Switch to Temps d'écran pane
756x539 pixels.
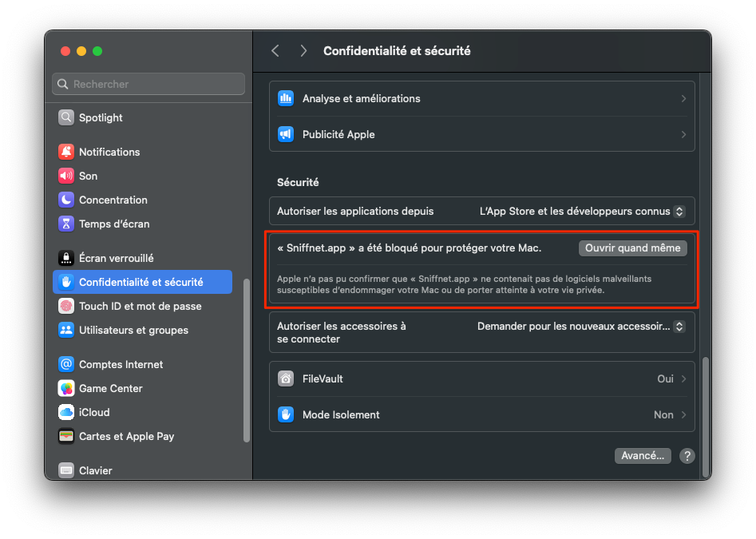(142, 224)
